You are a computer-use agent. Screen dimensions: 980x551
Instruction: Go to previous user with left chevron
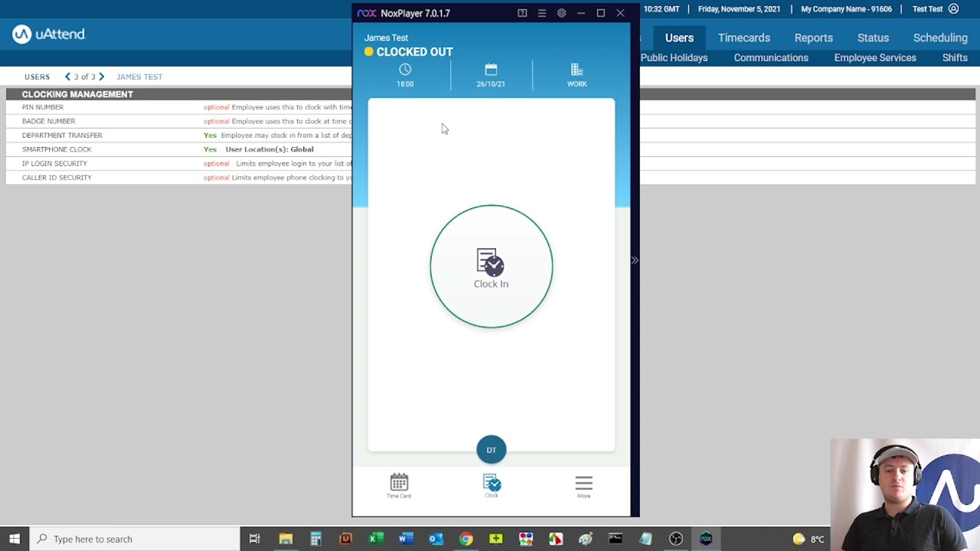tap(67, 77)
